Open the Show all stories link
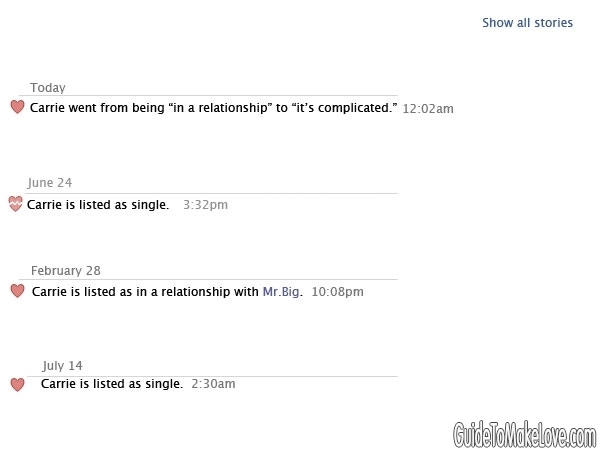Screen dimensions: 600x450 527,23
